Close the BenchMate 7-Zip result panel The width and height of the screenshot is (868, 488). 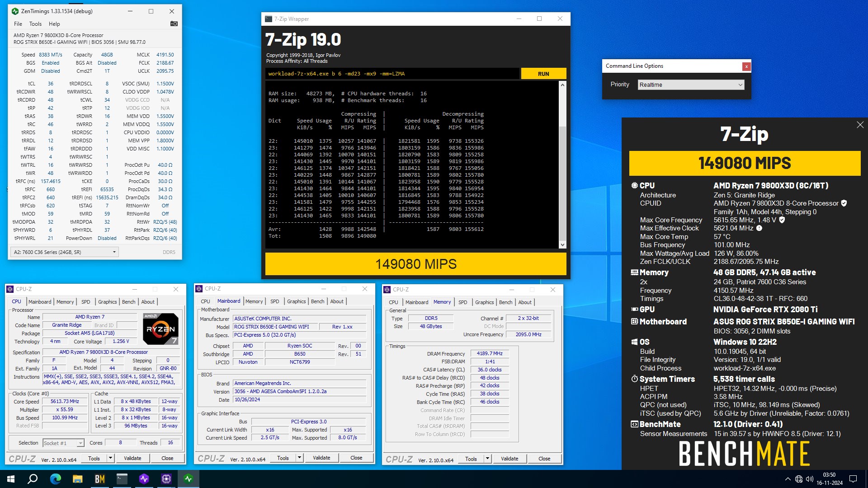tap(860, 125)
